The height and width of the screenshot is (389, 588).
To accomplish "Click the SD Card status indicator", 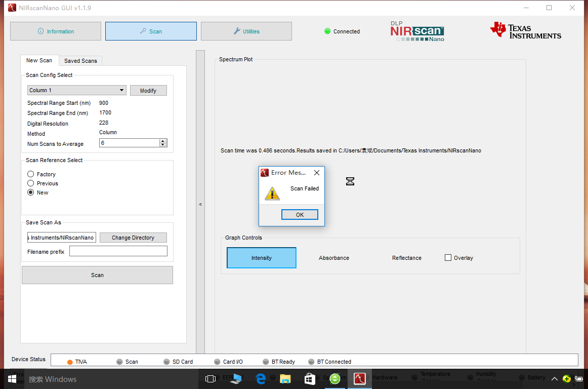I will [167, 362].
